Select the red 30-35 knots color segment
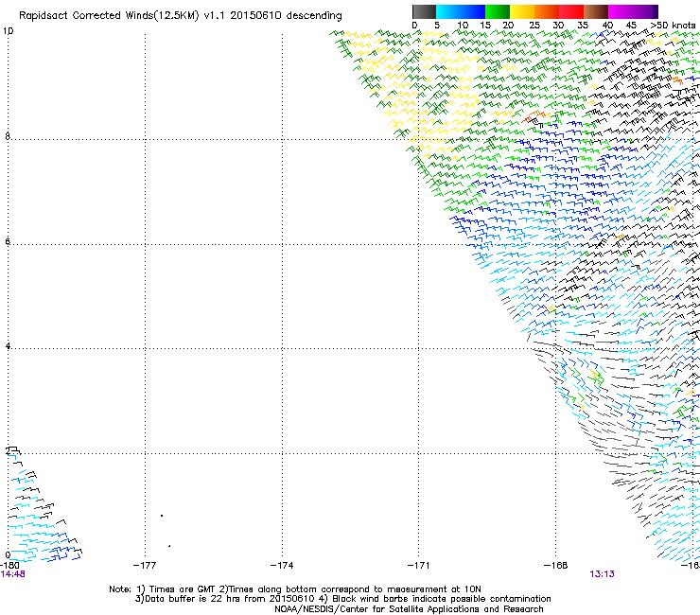This screenshot has width=700, height=615. pos(571,11)
